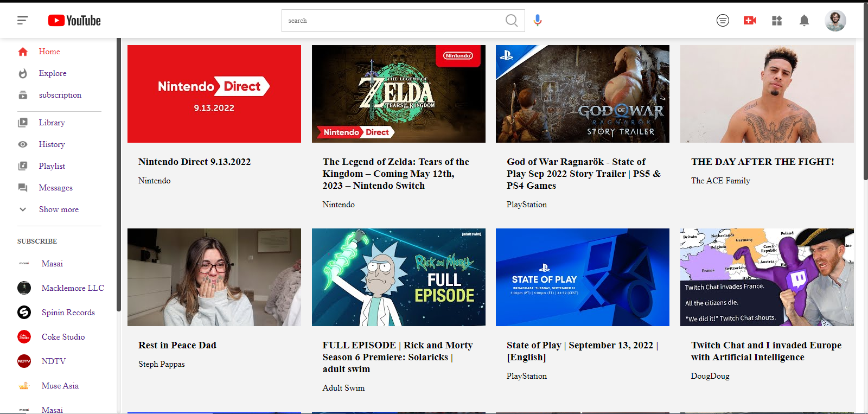Click channel name 'The ACE Family'
This screenshot has width=868, height=414.
tap(720, 181)
